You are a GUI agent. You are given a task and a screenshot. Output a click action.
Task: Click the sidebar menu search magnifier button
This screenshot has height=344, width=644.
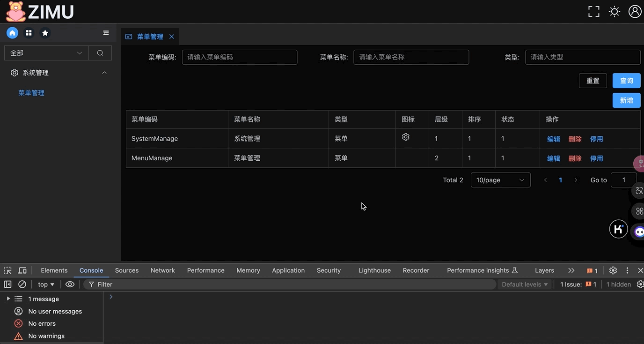coord(100,53)
